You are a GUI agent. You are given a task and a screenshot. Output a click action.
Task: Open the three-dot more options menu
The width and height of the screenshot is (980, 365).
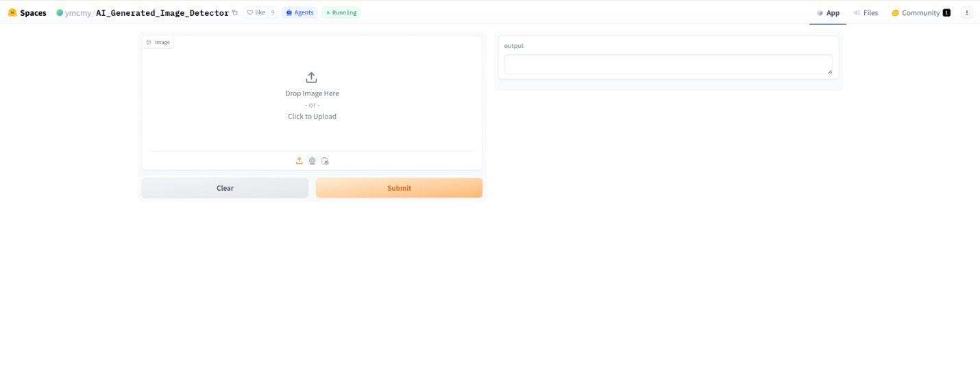pos(967,12)
